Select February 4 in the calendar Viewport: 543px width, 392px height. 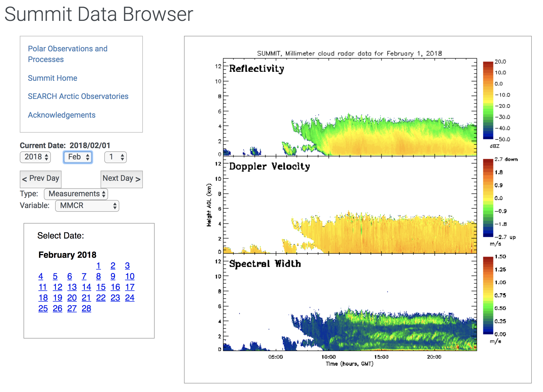[x=41, y=276]
